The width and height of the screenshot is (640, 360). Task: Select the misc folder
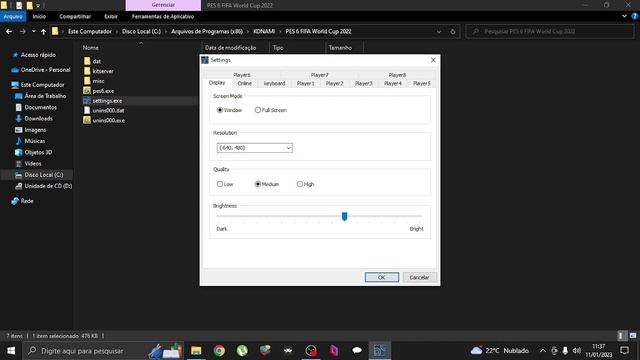coord(98,81)
